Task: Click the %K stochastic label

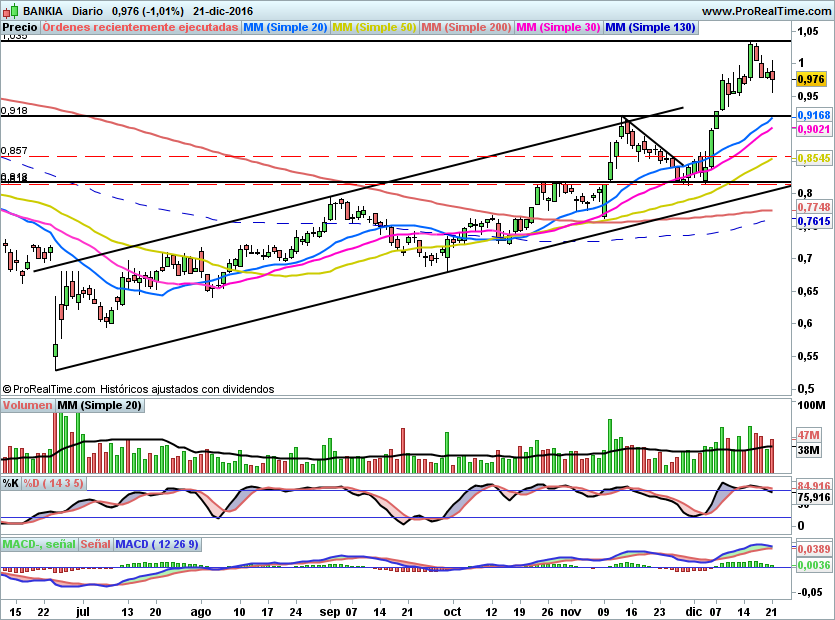Action: [10, 483]
